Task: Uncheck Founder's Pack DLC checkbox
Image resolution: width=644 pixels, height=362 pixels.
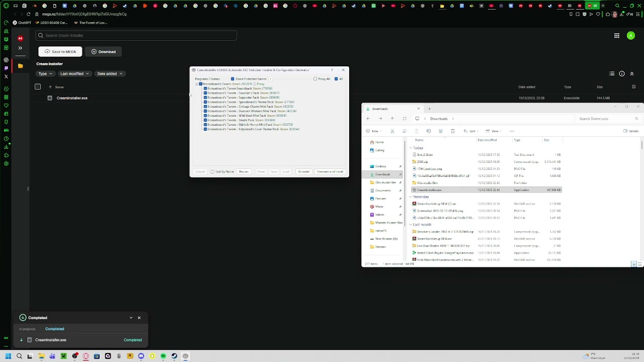Action: coord(205,93)
